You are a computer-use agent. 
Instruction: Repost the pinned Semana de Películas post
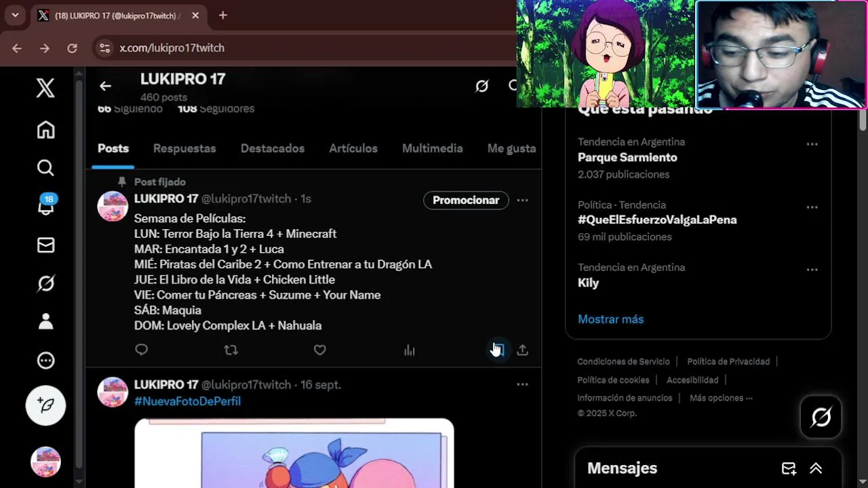pos(231,350)
